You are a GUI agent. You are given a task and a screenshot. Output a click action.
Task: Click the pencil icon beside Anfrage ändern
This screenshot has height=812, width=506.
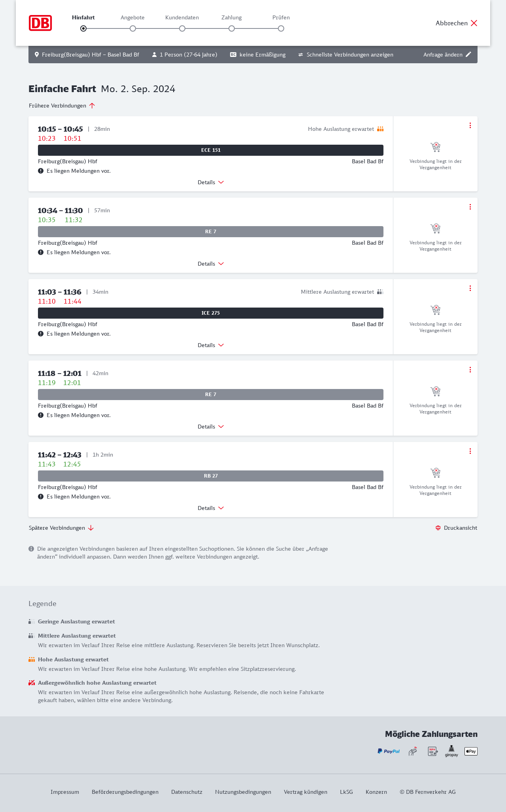click(x=468, y=55)
